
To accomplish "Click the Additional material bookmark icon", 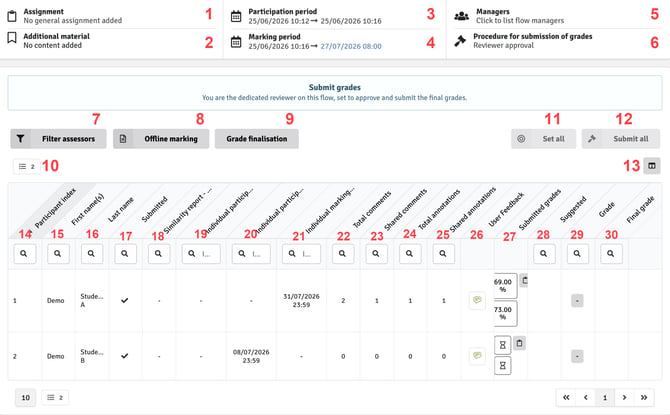I will [12, 38].
